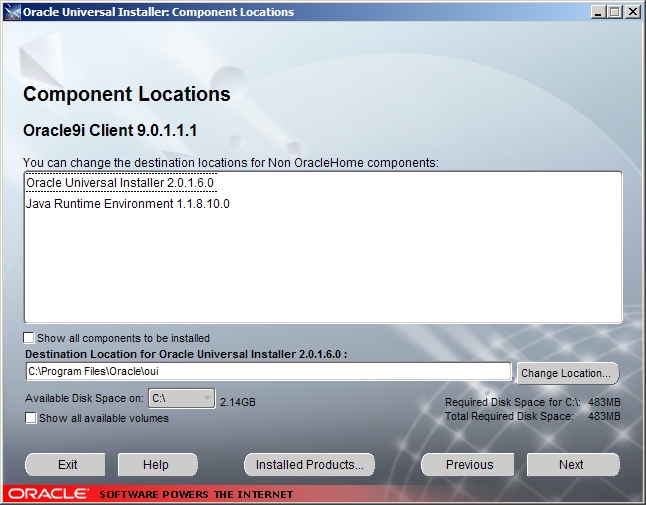This screenshot has height=505, width=646.
Task: Open Help for the installer
Action: click(x=158, y=465)
